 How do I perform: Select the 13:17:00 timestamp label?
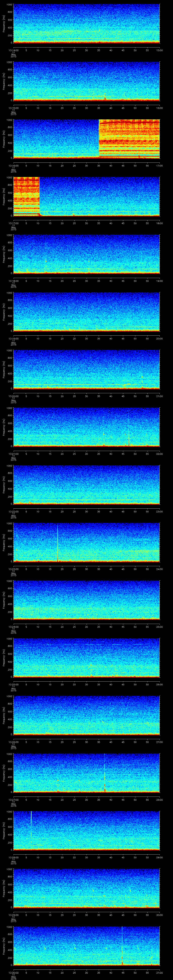click(14, 223)
